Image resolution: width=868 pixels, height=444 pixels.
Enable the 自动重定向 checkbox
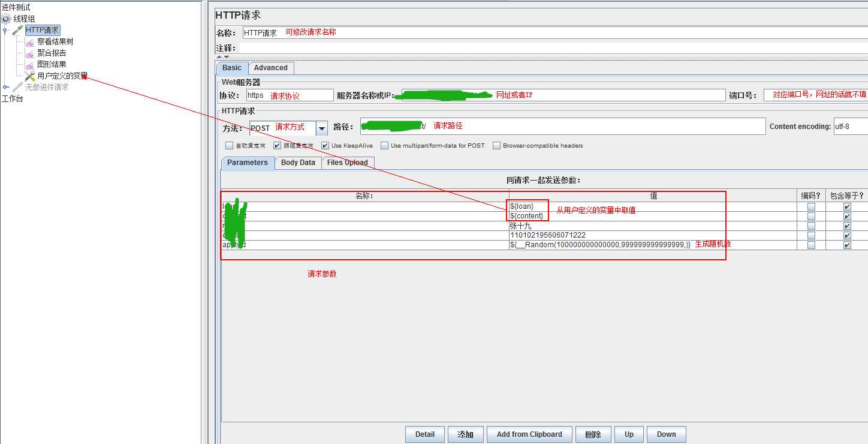tap(229, 145)
